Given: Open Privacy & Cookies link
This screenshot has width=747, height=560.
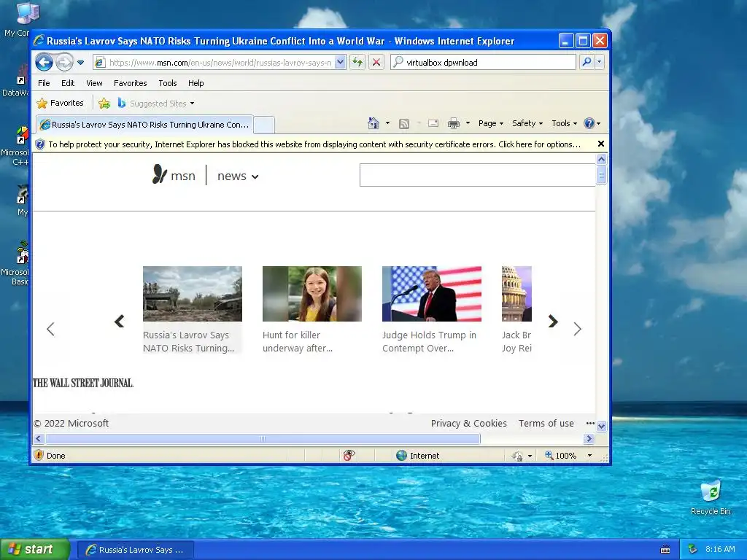Looking at the screenshot, I should pos(469,424).
